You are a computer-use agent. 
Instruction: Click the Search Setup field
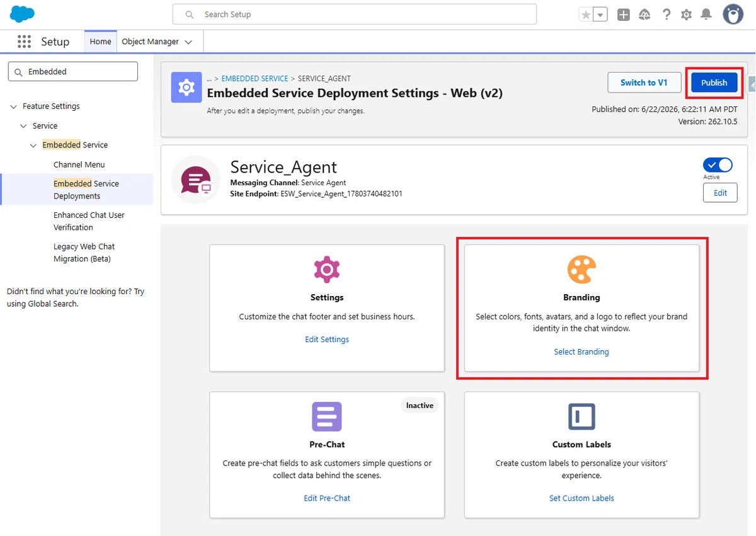tap(355, 14)
